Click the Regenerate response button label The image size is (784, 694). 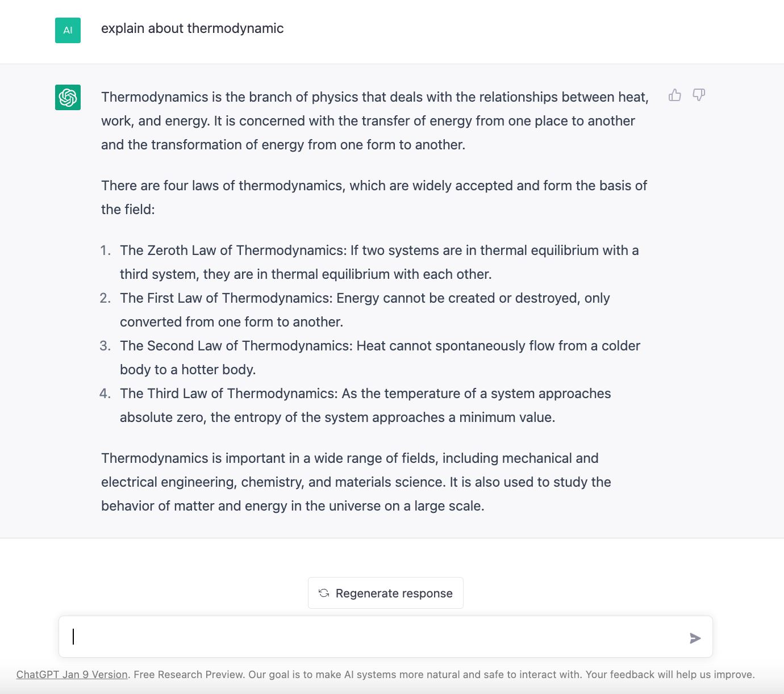coord(394,593)
